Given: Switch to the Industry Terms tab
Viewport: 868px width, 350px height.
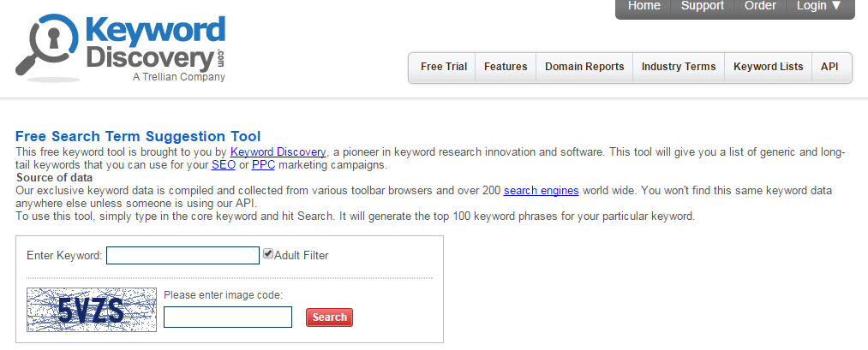Looking at the screenshot, I should 679,67.
